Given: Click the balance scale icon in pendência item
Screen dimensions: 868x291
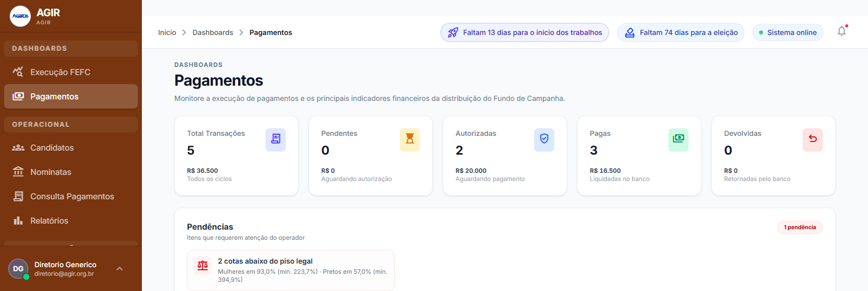Looking at the screenshot, I should click(203, 265).
